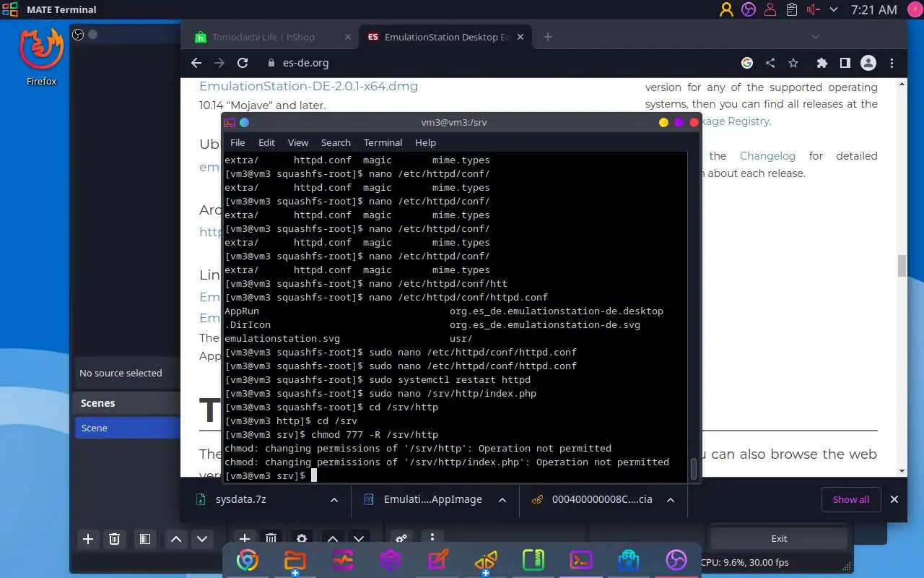Select the terminal icon in the dock
Image resolution: width=924 pixels, height=578 pixels.
[581, 560]
